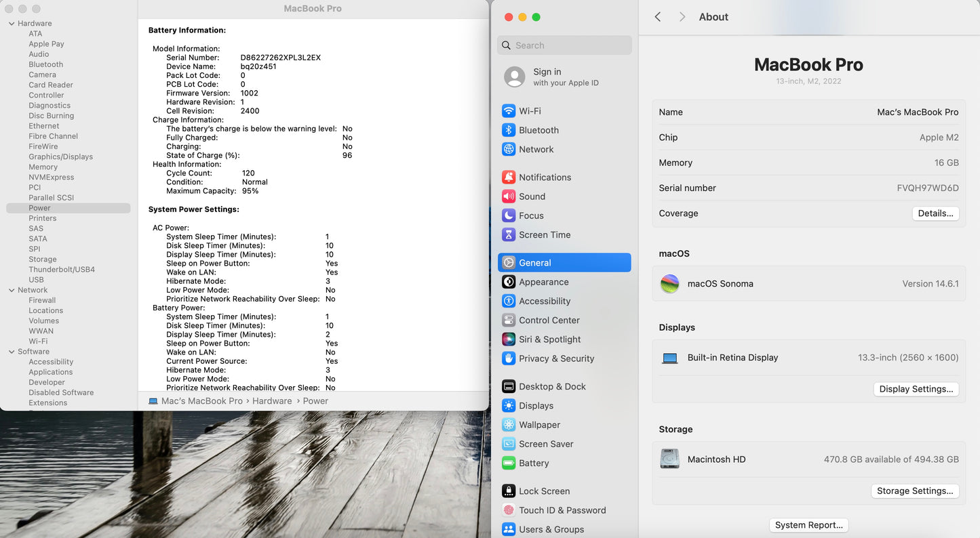Screen dimensions: 980x538
Task: Select Power in the Hardware list
Action: click(x=68, y=208)
